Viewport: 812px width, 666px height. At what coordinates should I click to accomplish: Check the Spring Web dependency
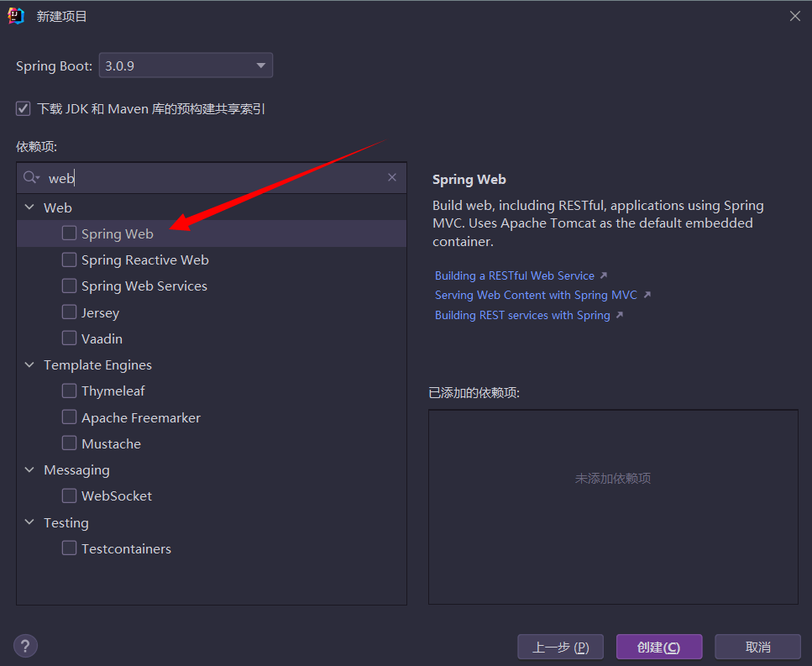point(69,233)
